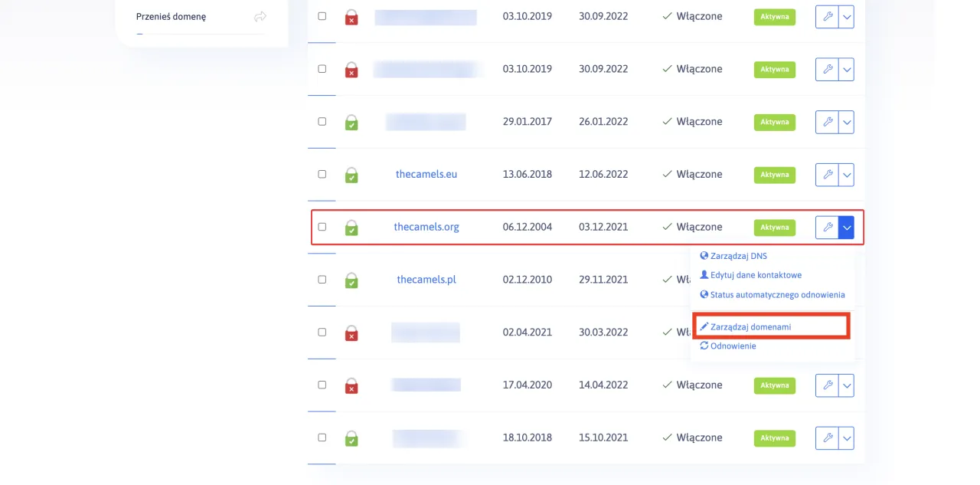
Task: Check the box next to thecamels.pl
Action: pyautogui.click(x=322, y=280)
